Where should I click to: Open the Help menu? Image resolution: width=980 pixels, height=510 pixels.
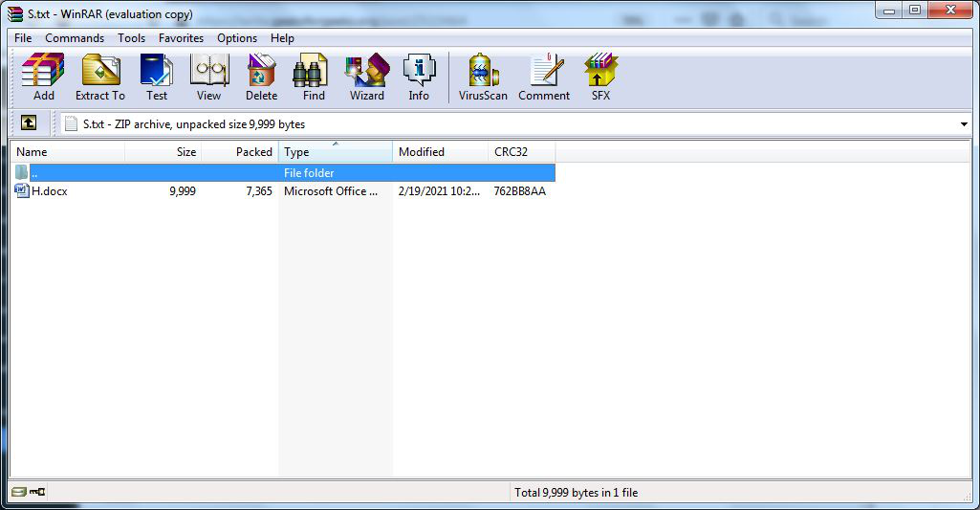tap(282, 38)
